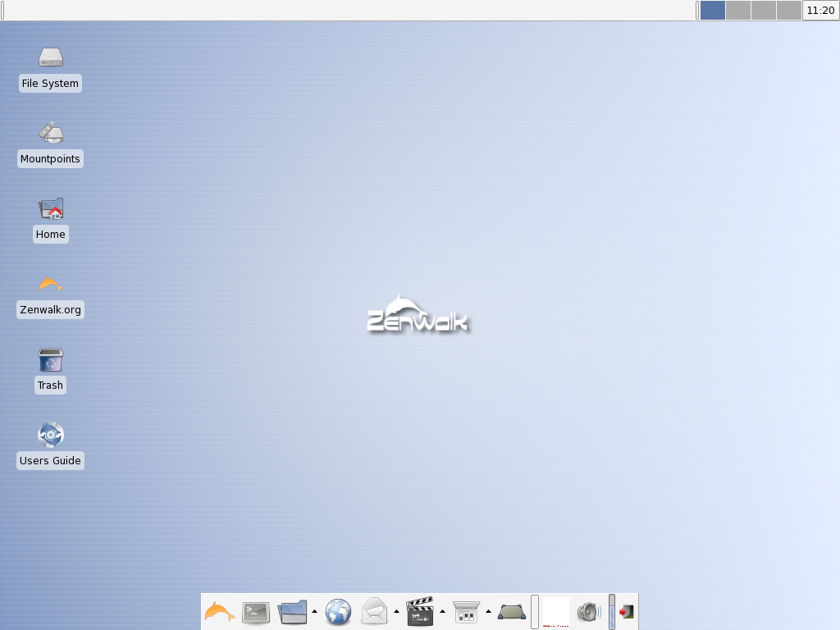The height and width of the screenshot is (630, 840).
Task: Open the Zenwalk dolphin menu in the bottom panel
Action: 220,612
